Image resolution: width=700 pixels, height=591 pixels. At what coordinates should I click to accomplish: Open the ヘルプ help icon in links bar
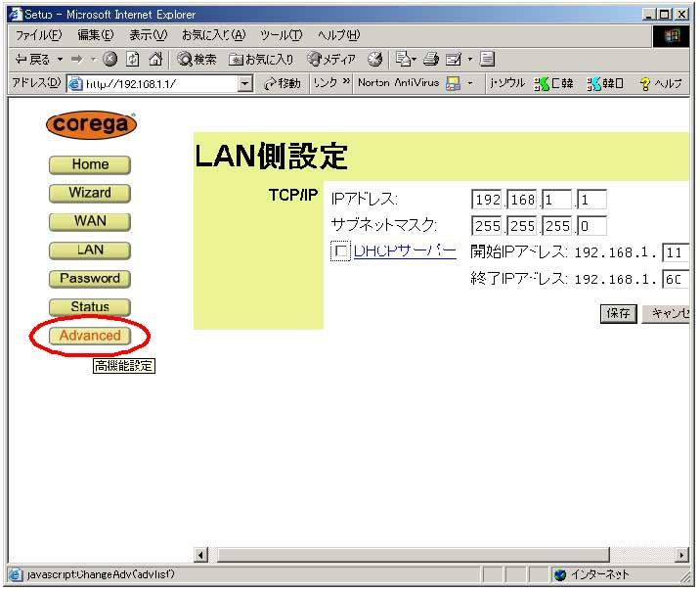(x=661, y=84)
